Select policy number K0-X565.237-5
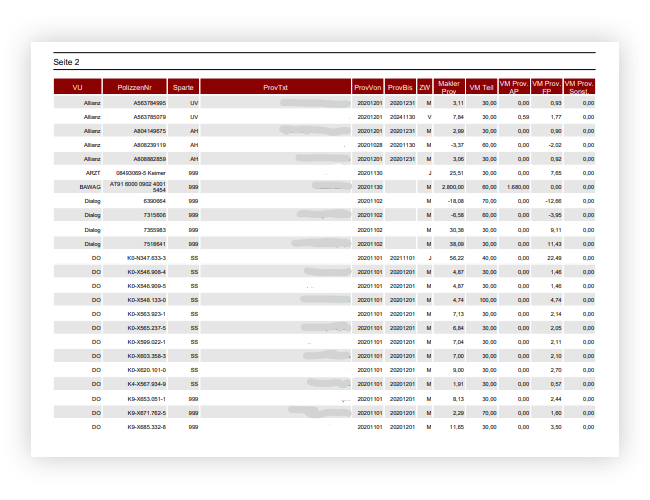The image size is (650, 500). [146, 328]
